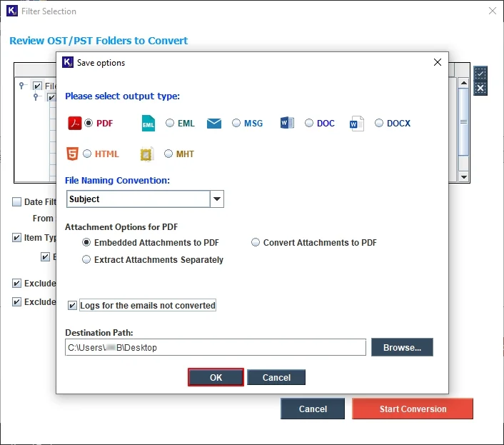Click the folder list scrollbar down arrow
The width and height of the screenshot is (504, 445).
(463, 177)
